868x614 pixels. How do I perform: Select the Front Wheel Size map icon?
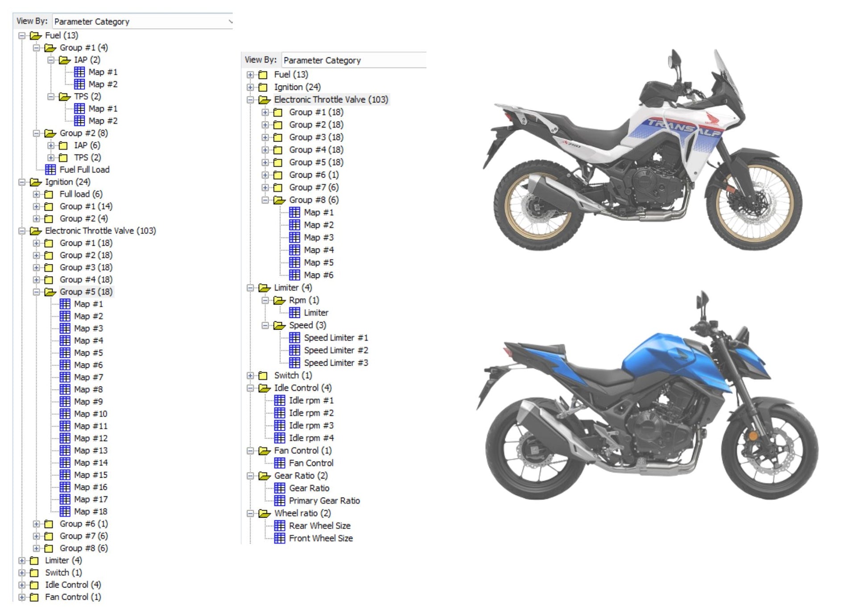[x=279, y=538]
